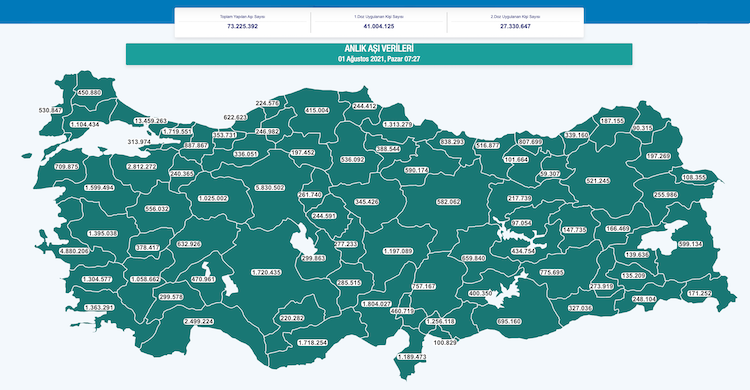Select the region labeled 1.804.027
Viewport: 750px width, 390px height.
376,304
